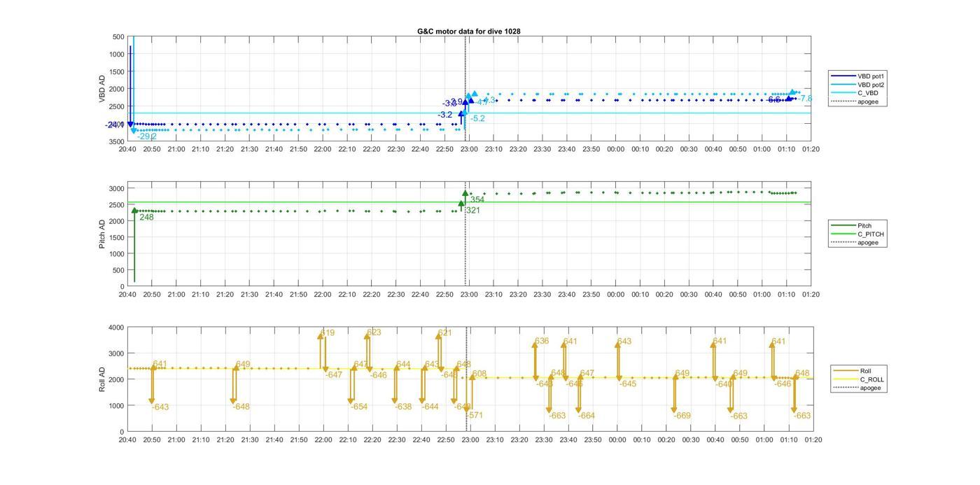Click the '-638' roll move label
Image resolution: width=980 pixels, height=485 pixels.
click(403, 407)
